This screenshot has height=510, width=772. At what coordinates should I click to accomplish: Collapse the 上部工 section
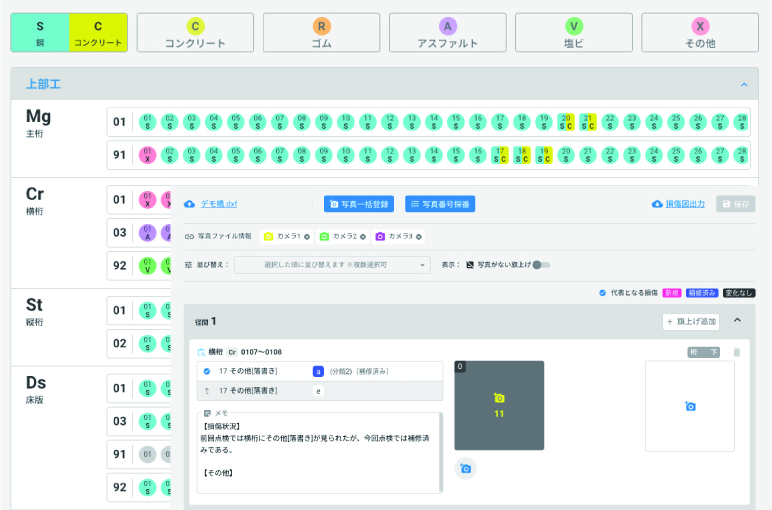pyautogui.click(x=743, y=85)
